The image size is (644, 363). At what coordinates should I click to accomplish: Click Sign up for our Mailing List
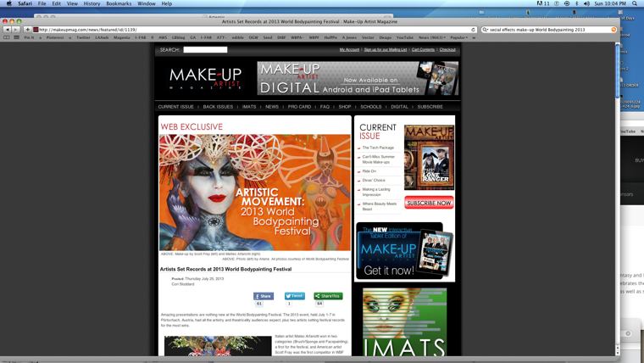[386, 50]
